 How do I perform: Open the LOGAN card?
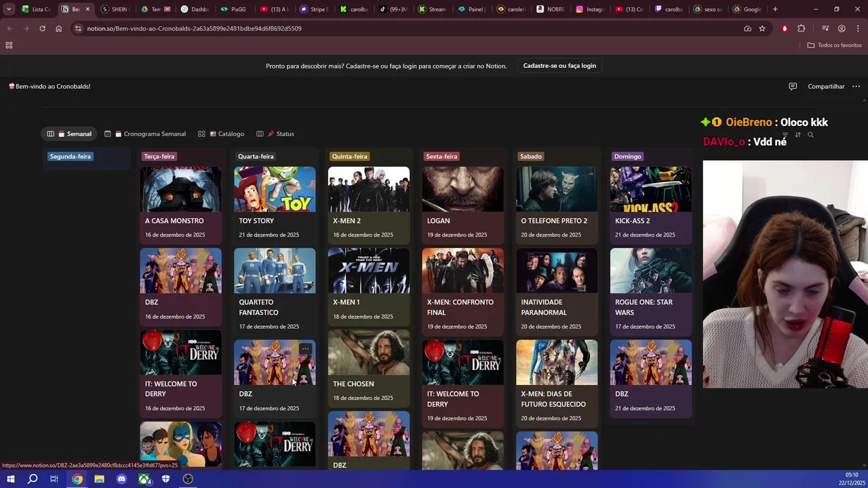462,205
